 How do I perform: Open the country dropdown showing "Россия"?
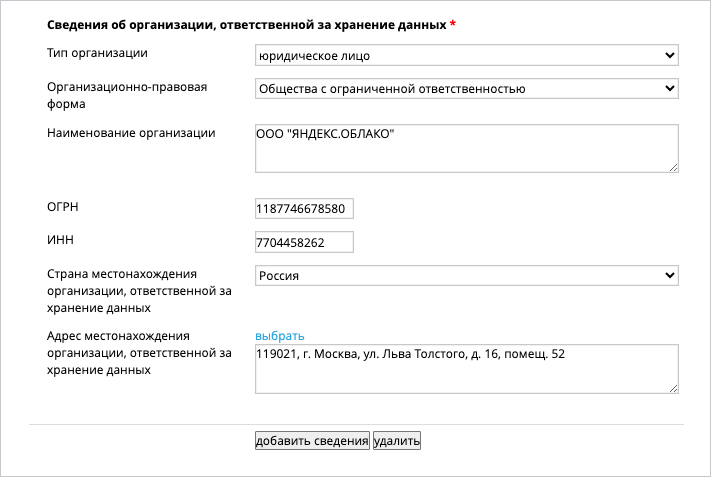point(467,276)
